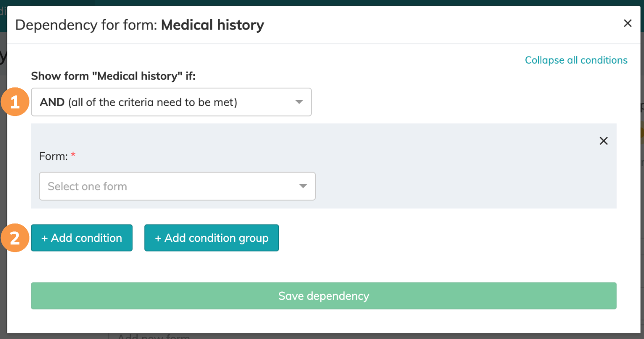This screenshot has height=339, width=644.
Task: Click the green "Save dependency" button
Action: [323, 296]
